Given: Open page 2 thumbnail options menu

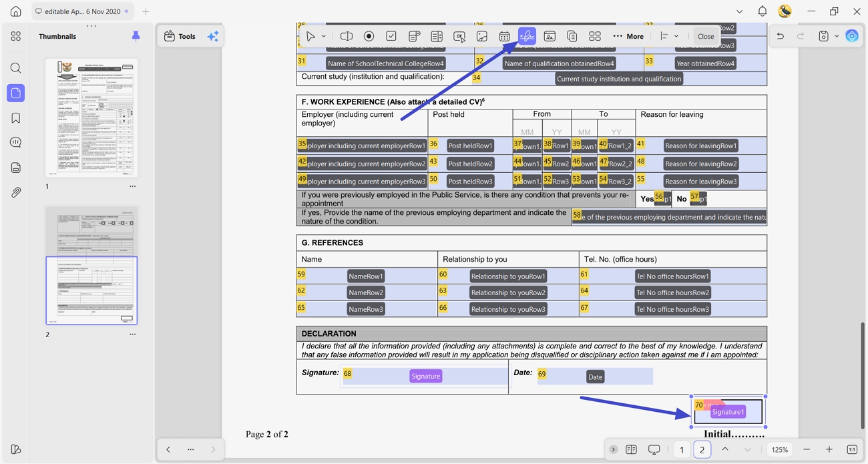Looking at the screenshot, I should [x=132, y=334].
